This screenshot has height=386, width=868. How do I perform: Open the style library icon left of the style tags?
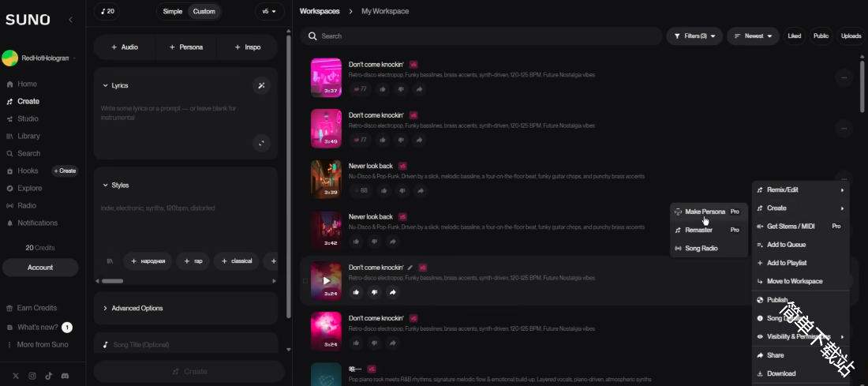point(110,261)
